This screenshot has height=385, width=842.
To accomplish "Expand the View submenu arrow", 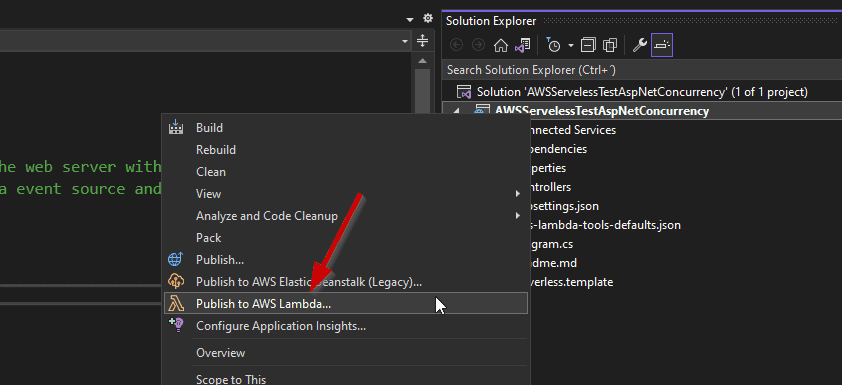I will (x=518, y=193).
